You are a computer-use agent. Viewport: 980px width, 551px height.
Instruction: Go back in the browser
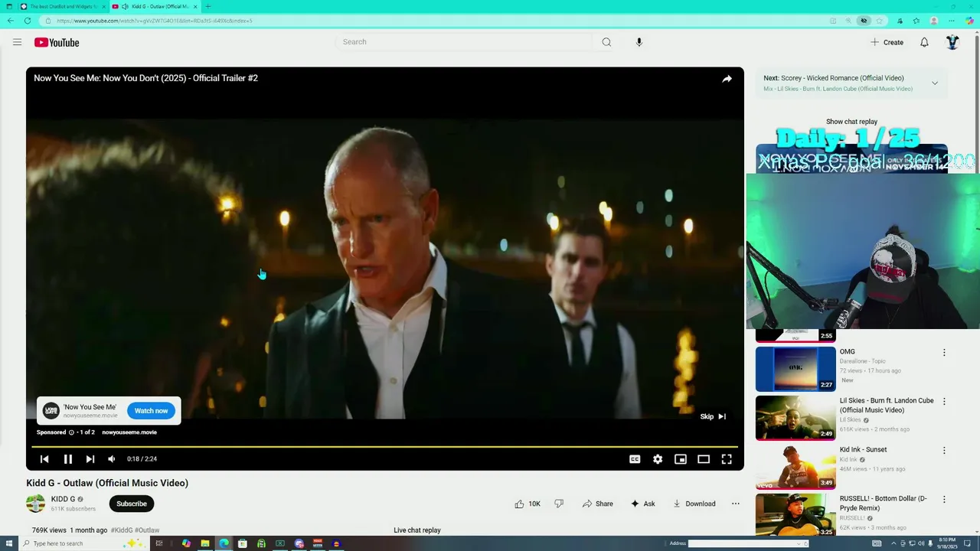(x=11, y=21)
